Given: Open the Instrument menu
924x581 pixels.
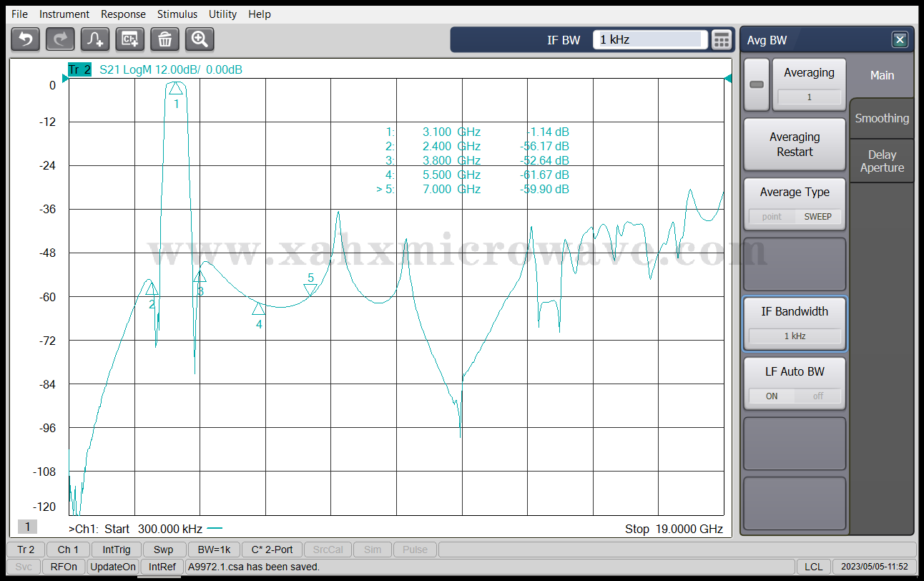Looking at the screenshot, I should coord(64,14).
